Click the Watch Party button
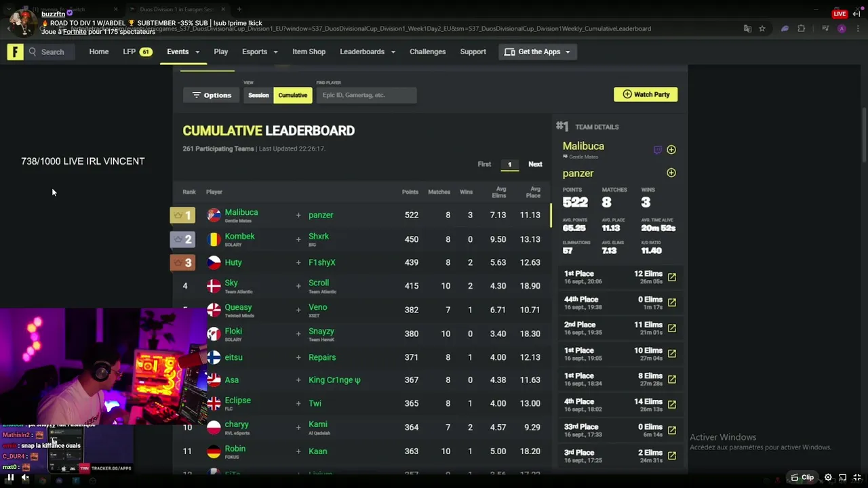Screen dimensions: 868x488 point(646,95)
